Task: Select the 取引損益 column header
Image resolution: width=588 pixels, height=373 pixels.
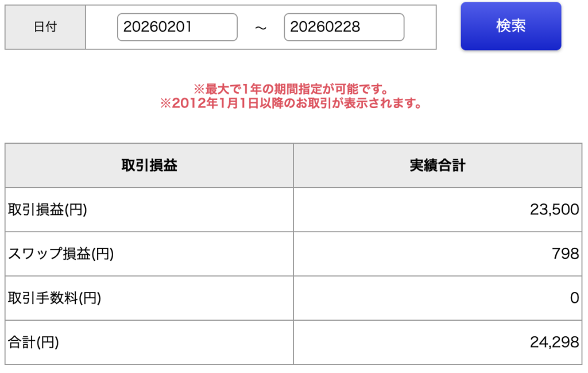Action: point(149,166)
